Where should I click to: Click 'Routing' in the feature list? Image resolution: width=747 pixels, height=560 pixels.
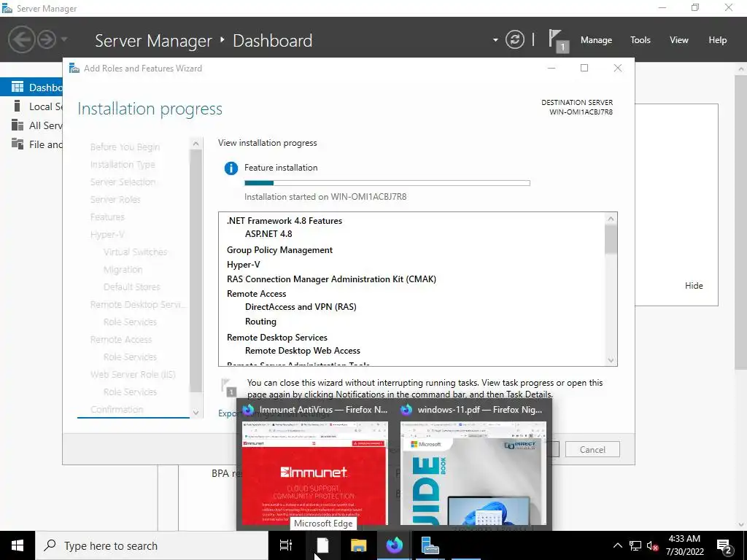260,322
